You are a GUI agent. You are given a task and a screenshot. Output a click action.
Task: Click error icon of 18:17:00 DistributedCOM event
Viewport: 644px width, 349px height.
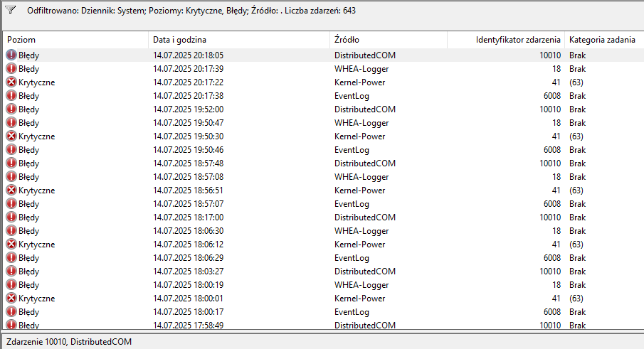click(11, 218)
